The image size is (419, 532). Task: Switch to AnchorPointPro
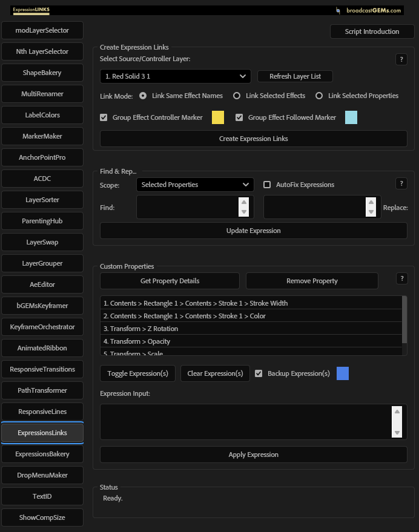[42, 157]
